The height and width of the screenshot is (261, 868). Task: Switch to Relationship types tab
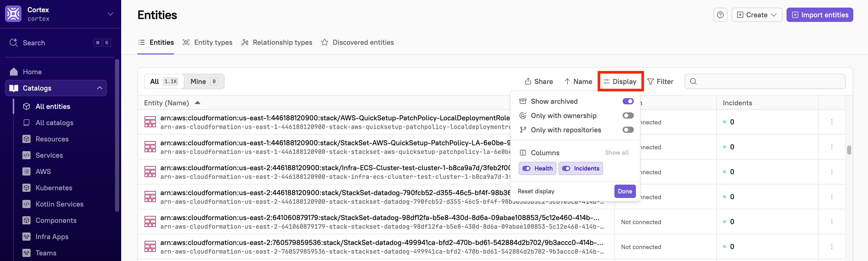pyautogui.click(x=277, y=42)
